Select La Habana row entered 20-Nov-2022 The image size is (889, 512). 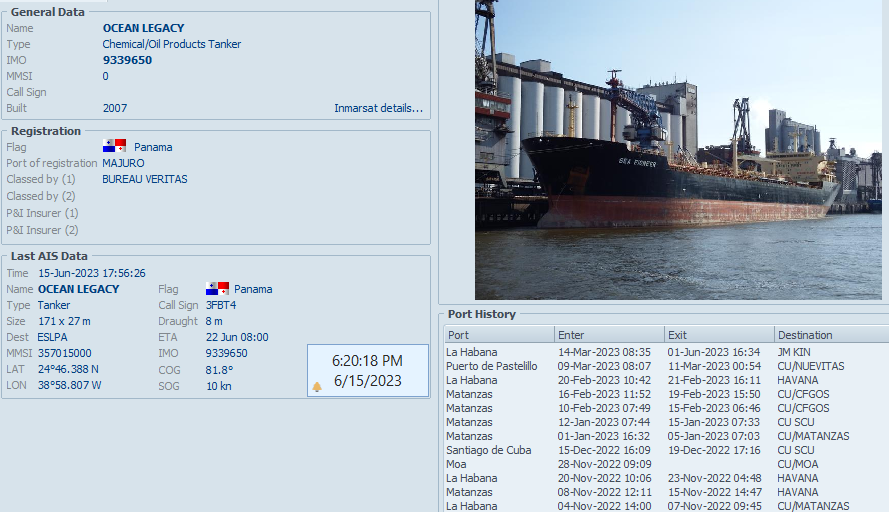point(666,478)
